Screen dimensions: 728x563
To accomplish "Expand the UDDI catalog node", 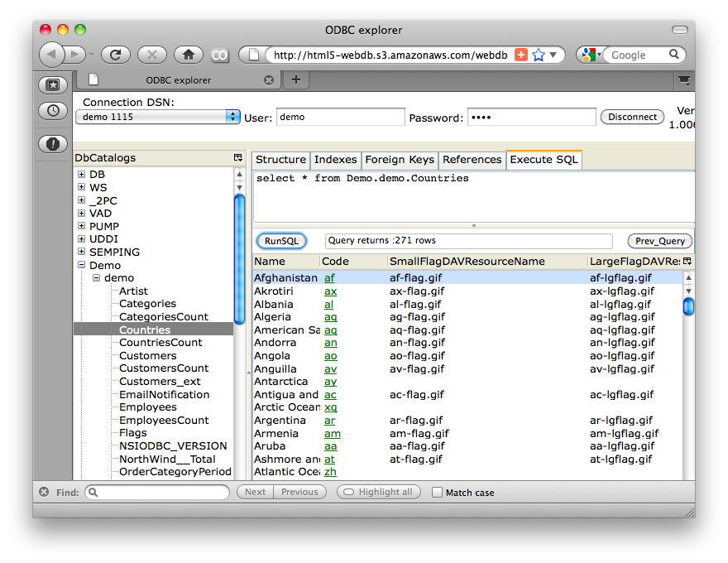I will [82, 239].
